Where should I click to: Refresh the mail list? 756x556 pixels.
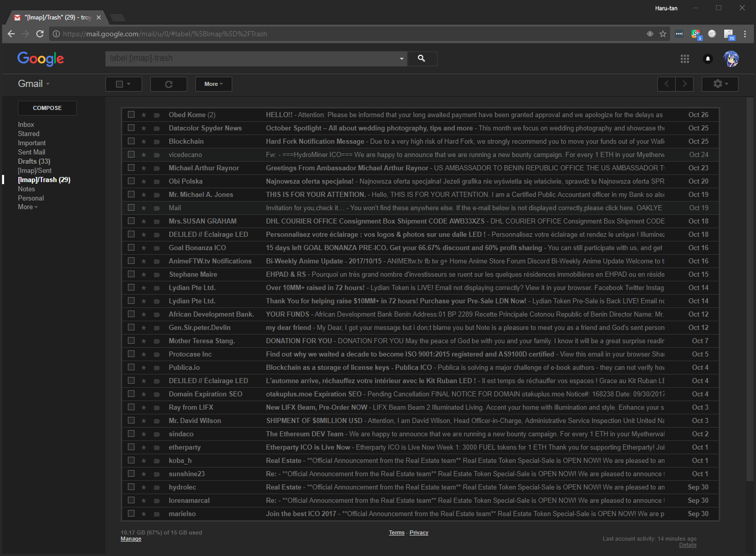point(169,84)
